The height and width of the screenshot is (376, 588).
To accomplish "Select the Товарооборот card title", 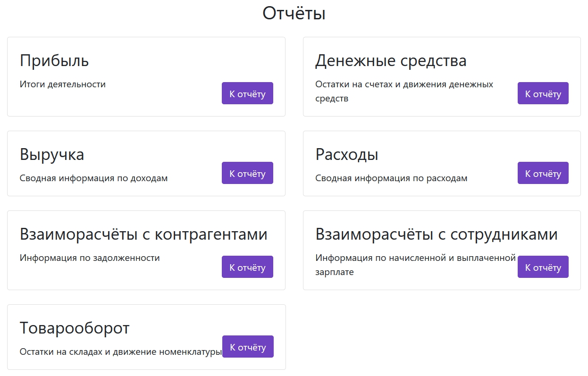I will click(x=75, y=328).
